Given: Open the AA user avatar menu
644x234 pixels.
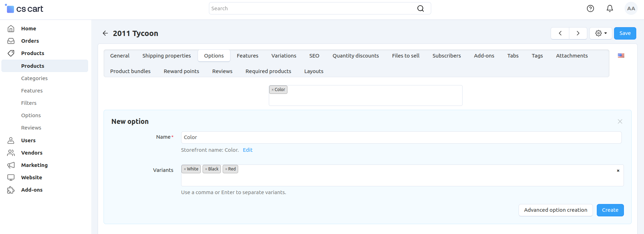Looking at the screenshot, I should pos(631,8).
